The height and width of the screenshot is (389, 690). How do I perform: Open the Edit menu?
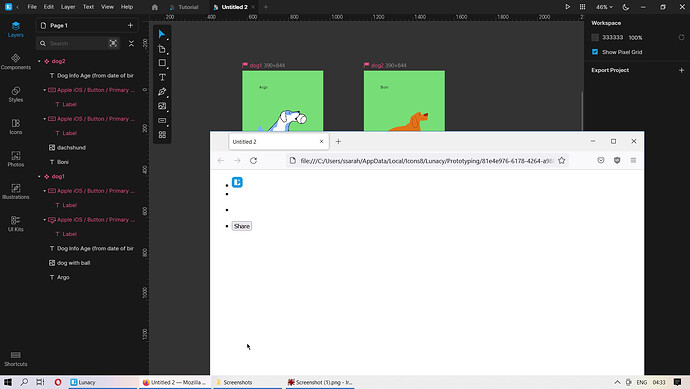tap(48, 7)
